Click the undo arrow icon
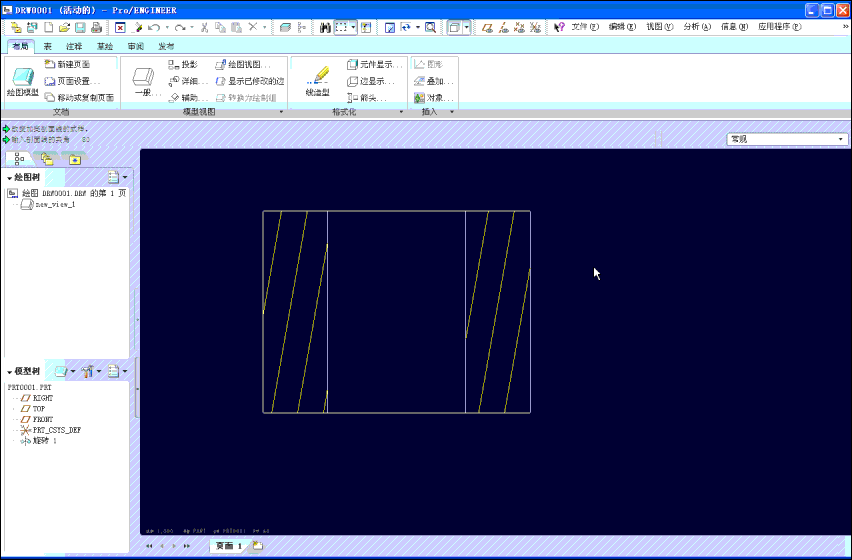The width and height of the screenshot is (852, 560). (154, 27)
